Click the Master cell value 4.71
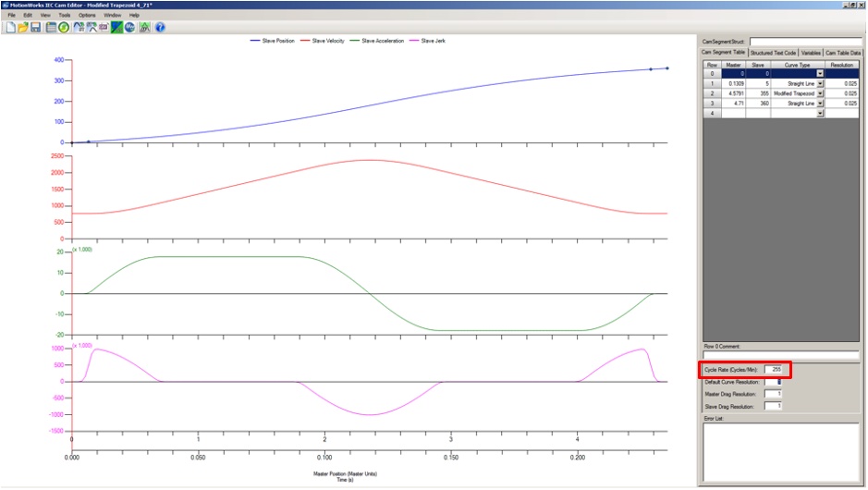Viewport: 868px width, 490px height. click(733, 104)
